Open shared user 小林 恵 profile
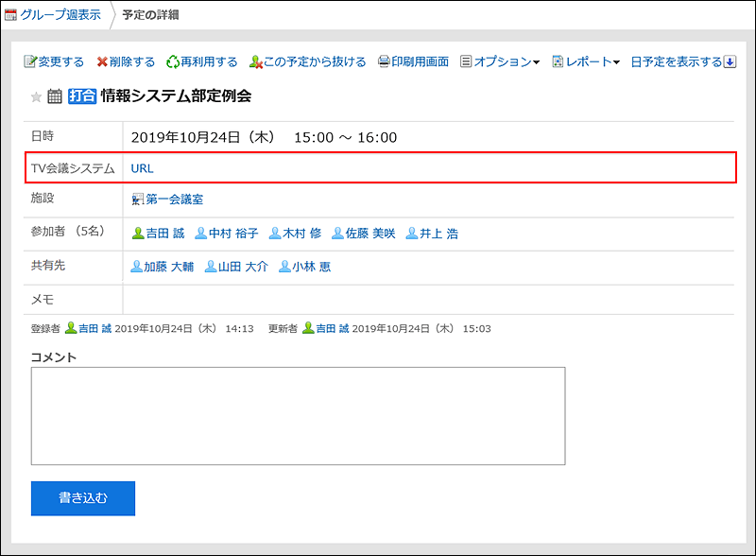The image size is (756, 556). coord(312,267)
